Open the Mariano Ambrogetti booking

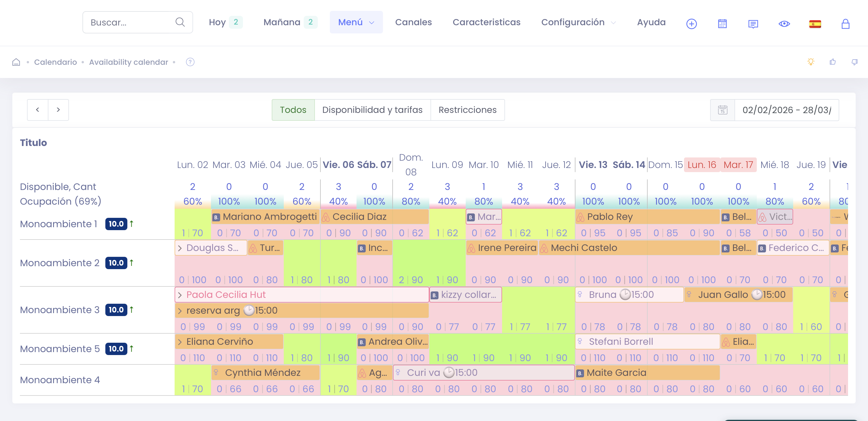pos(265,217)
